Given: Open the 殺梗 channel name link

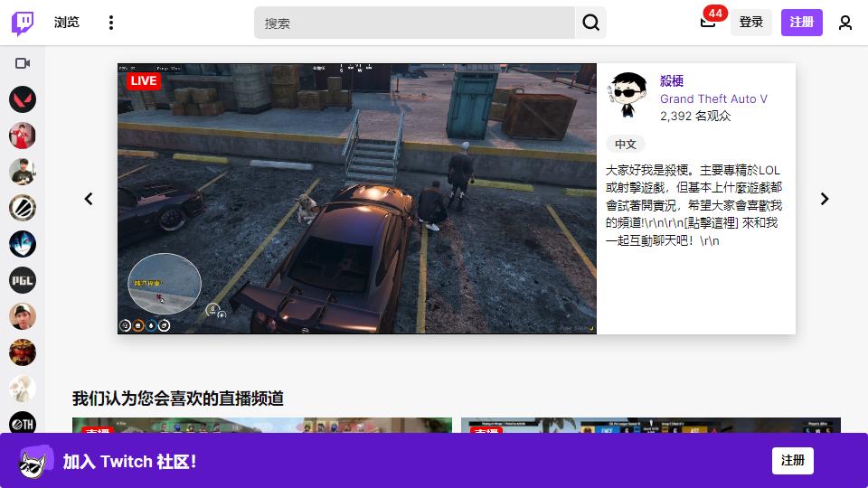Looking at the screenshot, I should (x=672, y=80).
